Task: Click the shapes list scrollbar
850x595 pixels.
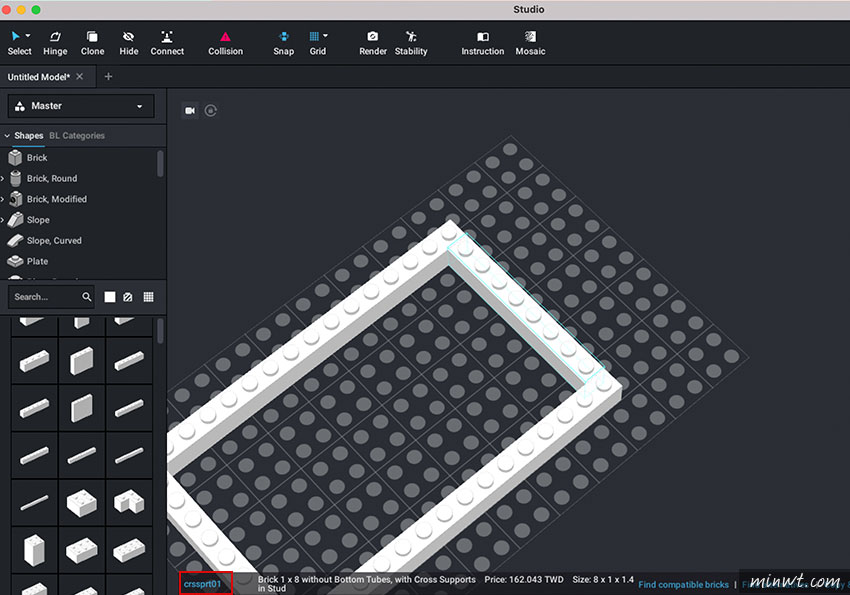Action: point(160,164)
